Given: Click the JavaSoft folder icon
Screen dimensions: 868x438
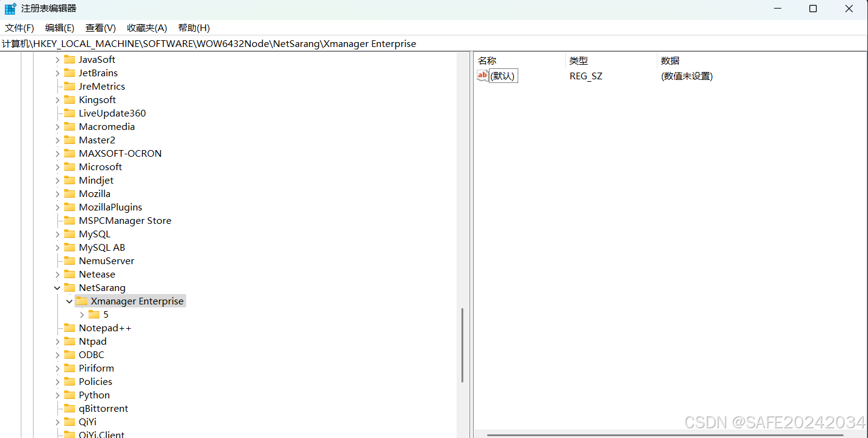Looking at the screenshot, I should (x=70, y=59).
